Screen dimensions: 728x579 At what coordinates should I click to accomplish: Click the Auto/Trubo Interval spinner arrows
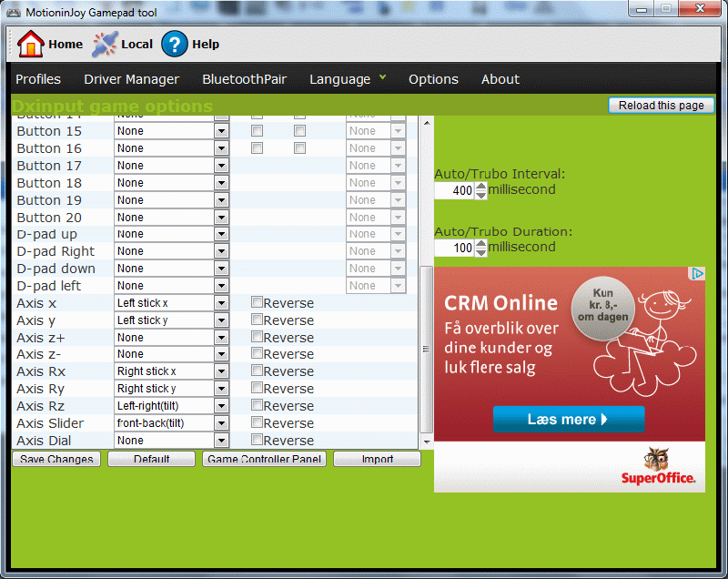coord(481,191)
